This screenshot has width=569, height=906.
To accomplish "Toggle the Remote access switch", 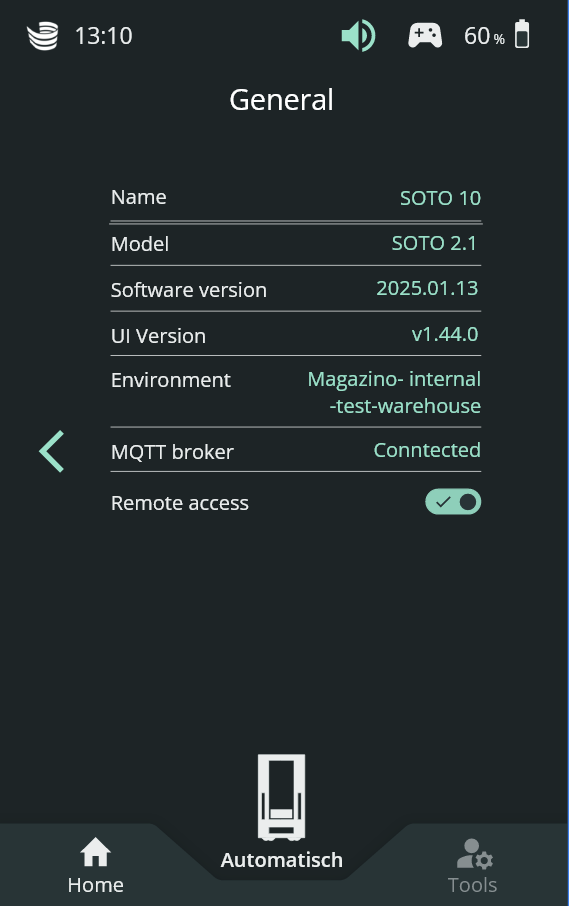I will click(453, 502).
